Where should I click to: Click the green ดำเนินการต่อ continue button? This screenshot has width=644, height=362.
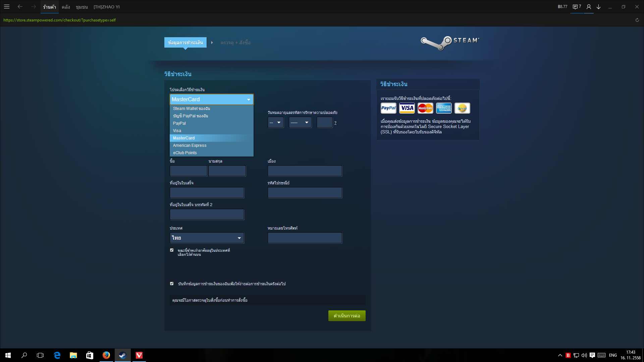pos(347,316)
